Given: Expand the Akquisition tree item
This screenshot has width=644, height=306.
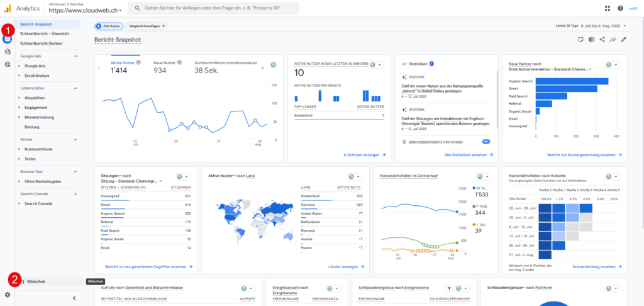Looking at the screenshot, I should click(34, 98).
